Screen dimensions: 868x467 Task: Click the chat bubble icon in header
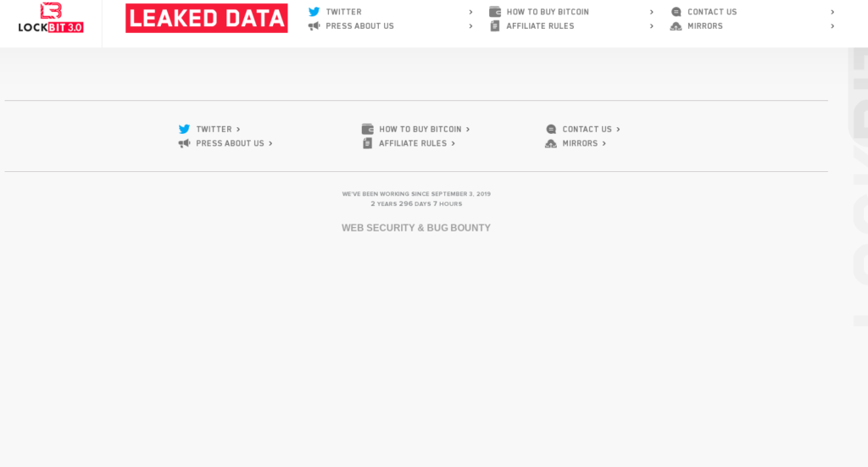coord(676,12)
